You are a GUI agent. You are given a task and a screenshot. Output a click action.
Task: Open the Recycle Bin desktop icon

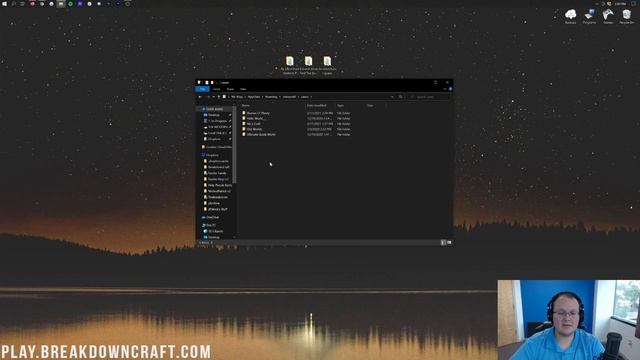click(627, 16)
